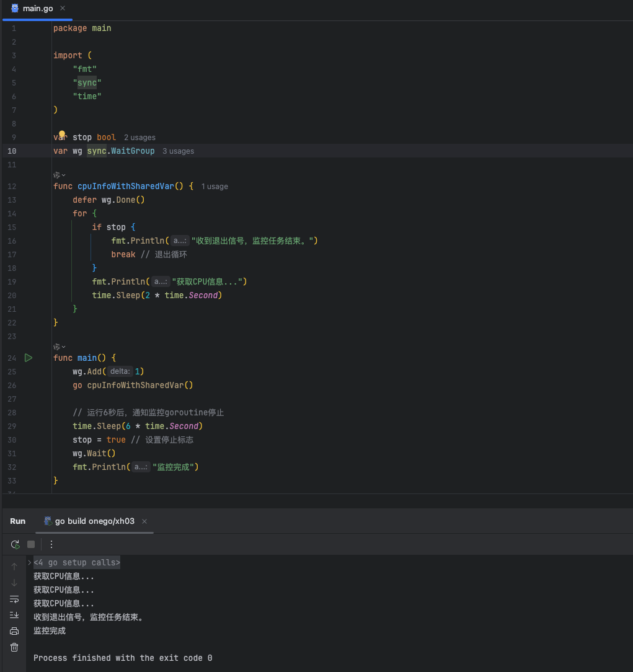Click the "sync" import string
The height and width of the screenshot is (672, 633).
click(87, 82)
